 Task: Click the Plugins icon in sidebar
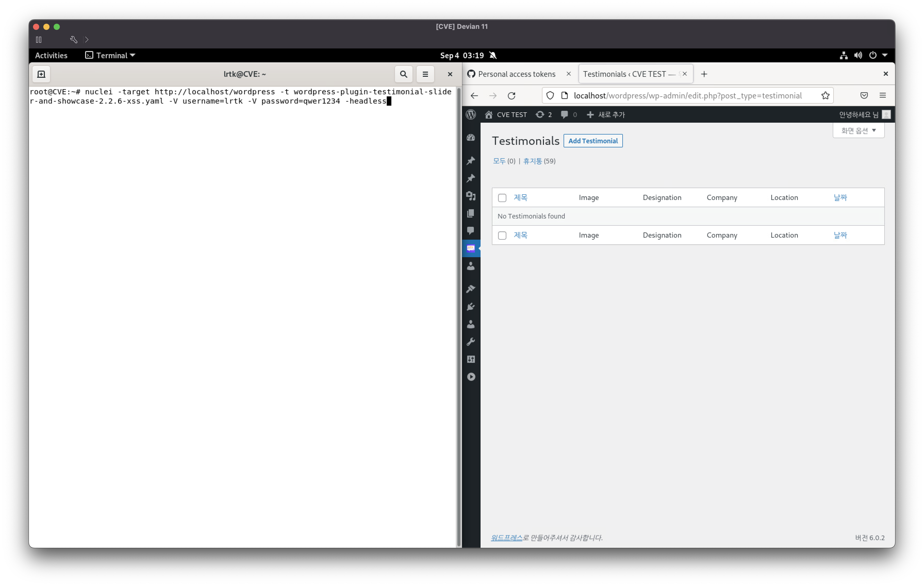[x=471, y=306]
